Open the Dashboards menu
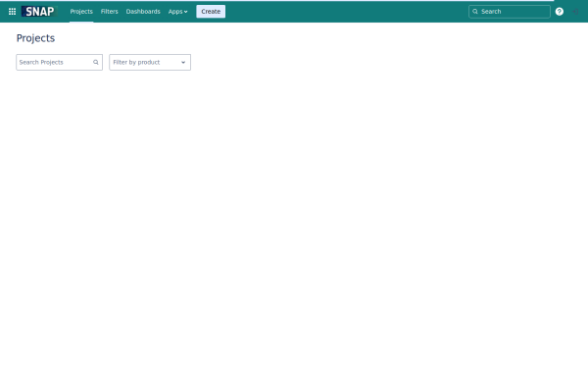Viewport: 588px width, 368px height. tap(143, 12)
